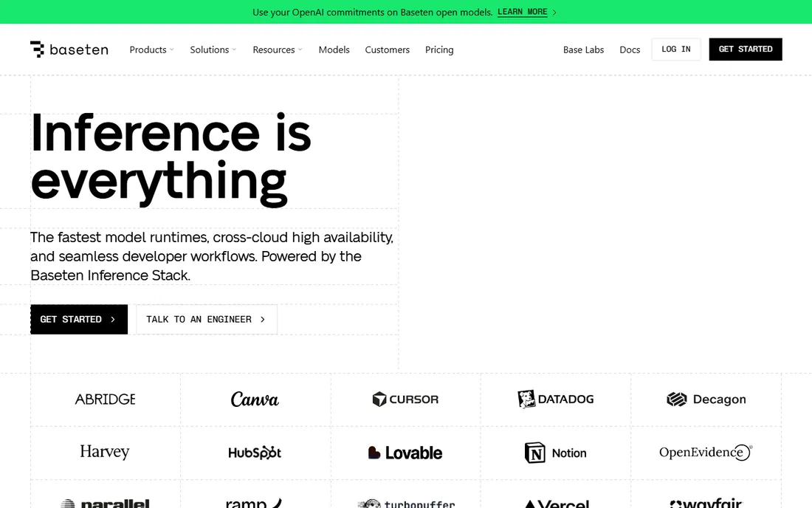The width and height of the screenshot is (812, 508).
Task: Click the hero GET STARTED button
Action: click(79, 320)
